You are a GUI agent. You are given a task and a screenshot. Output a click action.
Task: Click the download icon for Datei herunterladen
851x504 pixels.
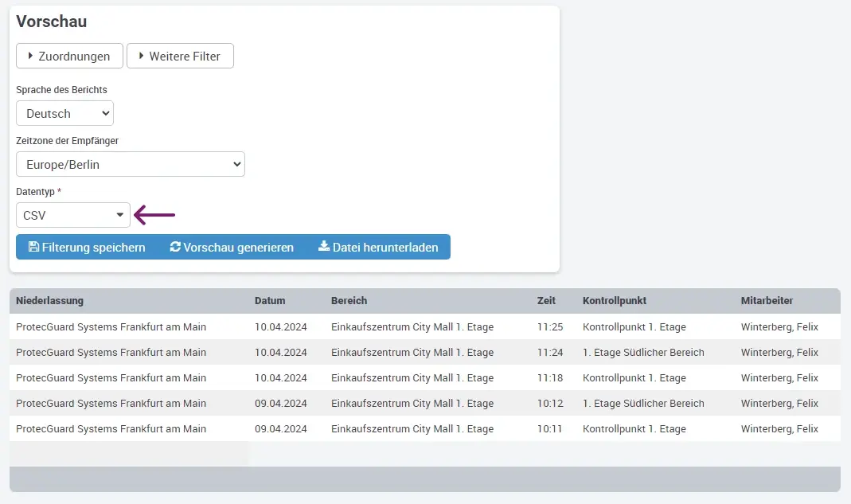click(x=324, y=247)
